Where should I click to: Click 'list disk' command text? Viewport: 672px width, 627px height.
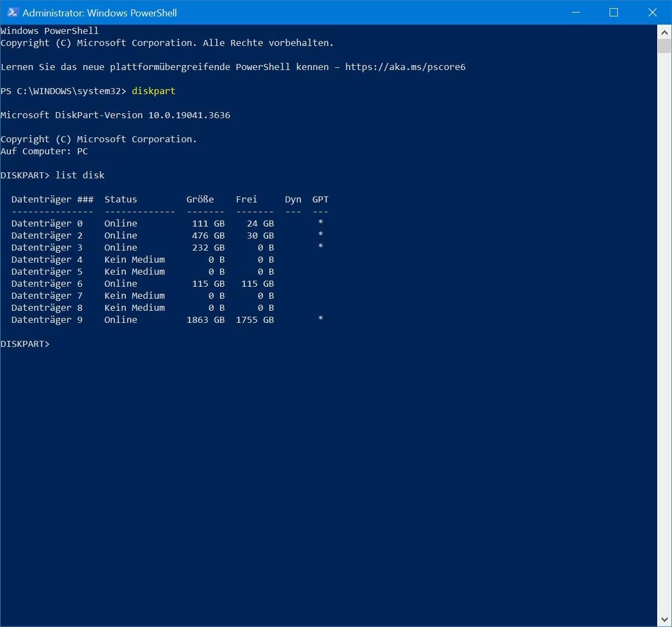80,175
